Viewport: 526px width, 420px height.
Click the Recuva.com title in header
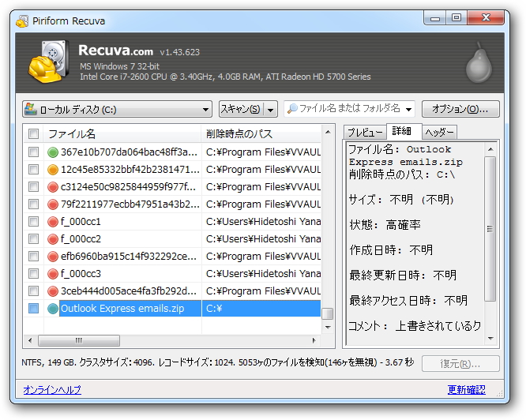tap(116, 51)
